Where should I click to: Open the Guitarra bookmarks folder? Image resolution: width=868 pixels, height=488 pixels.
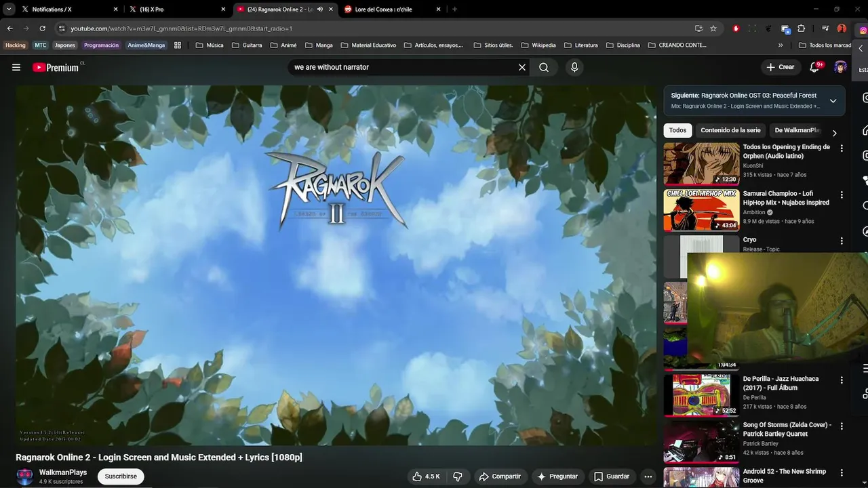[x=247, y=45]
